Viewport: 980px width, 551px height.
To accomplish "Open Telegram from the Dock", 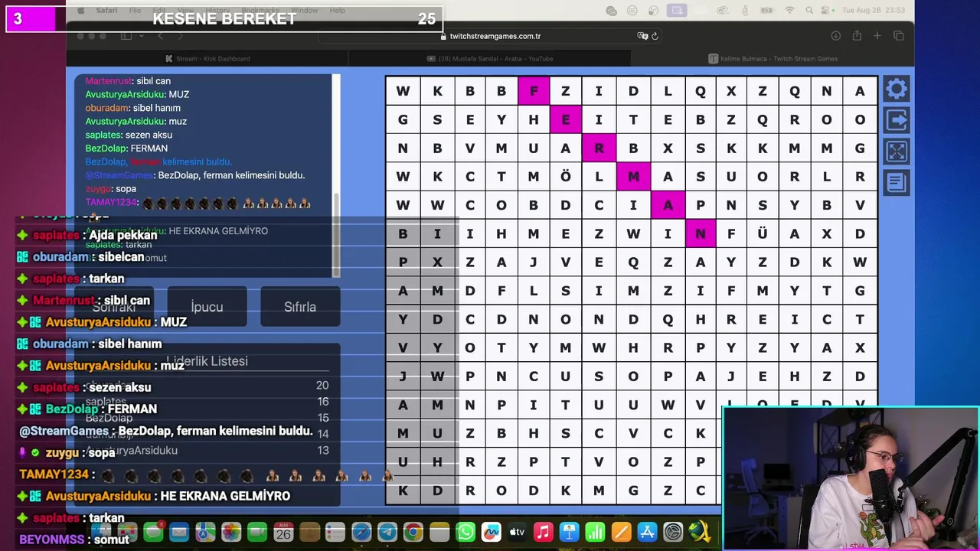I will click(387, 532).
